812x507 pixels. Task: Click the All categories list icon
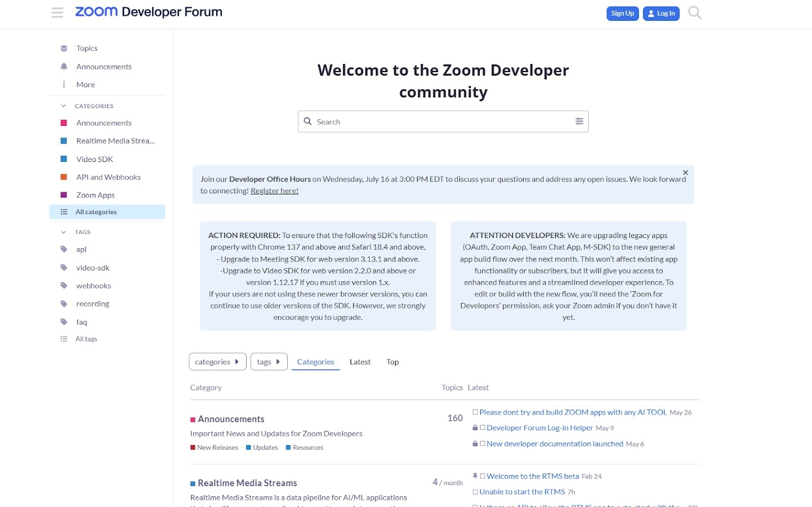64,212
